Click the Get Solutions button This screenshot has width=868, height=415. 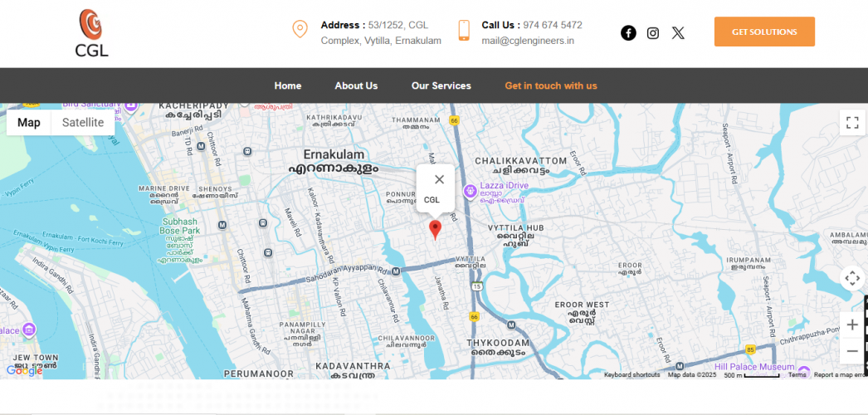click(x=764, y=32)
